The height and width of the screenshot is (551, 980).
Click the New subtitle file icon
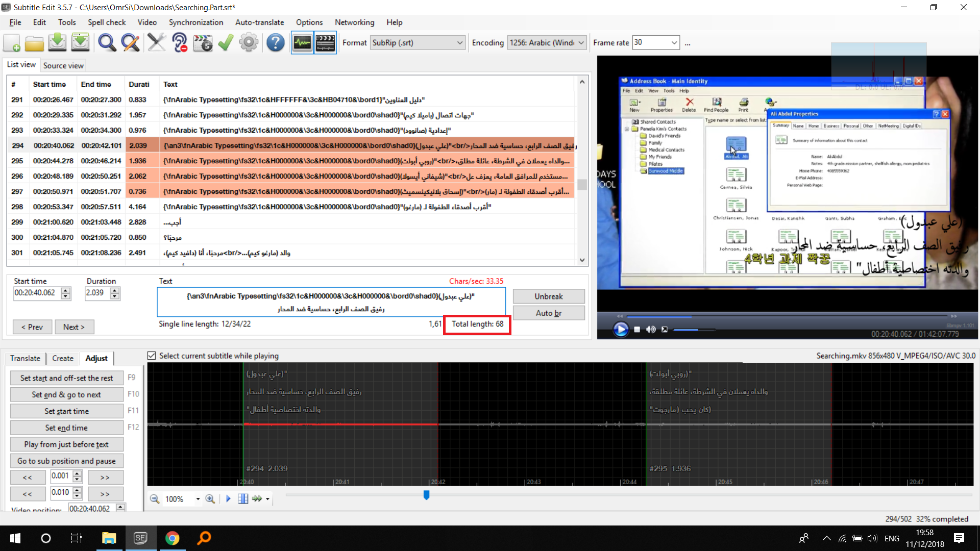tap(12, 43)
